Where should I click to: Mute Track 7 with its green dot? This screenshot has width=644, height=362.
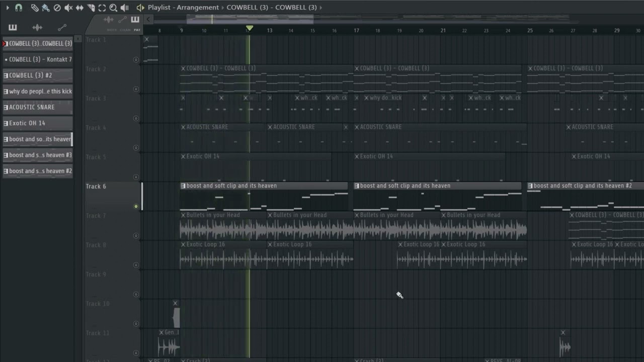tap(136, 236)
